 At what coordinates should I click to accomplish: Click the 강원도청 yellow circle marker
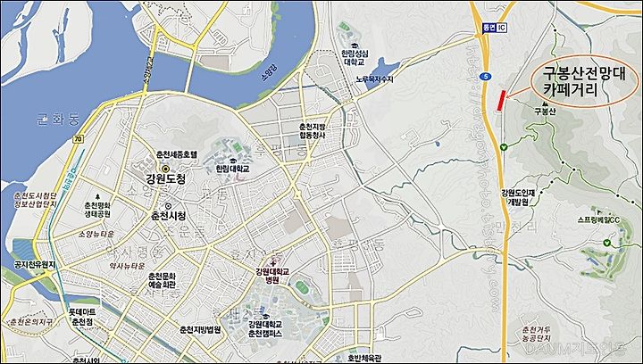pyautogui.click(x=165, y=169)
